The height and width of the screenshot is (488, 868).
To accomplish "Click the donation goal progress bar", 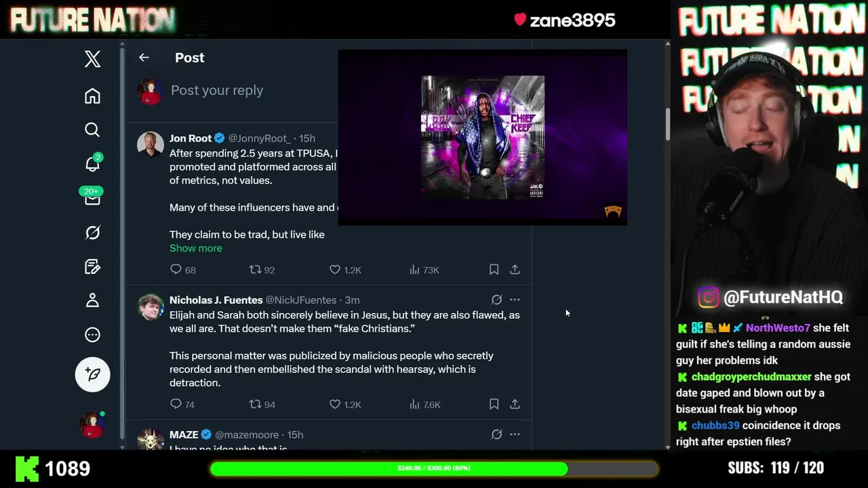I will 434,468.
